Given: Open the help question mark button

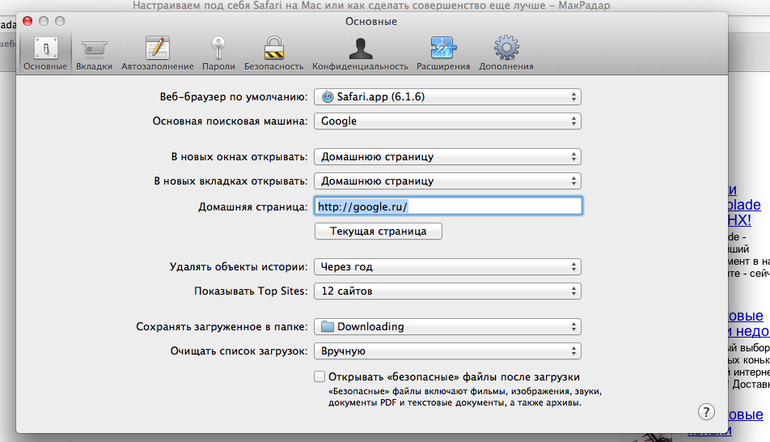Looking at the screenshot, I should tap(706, 412).
